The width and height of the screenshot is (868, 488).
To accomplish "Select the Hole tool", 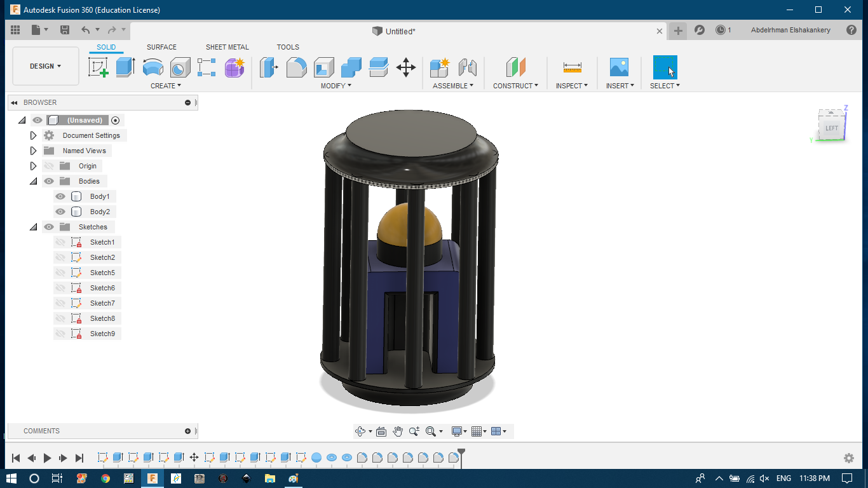I will 180,67.
